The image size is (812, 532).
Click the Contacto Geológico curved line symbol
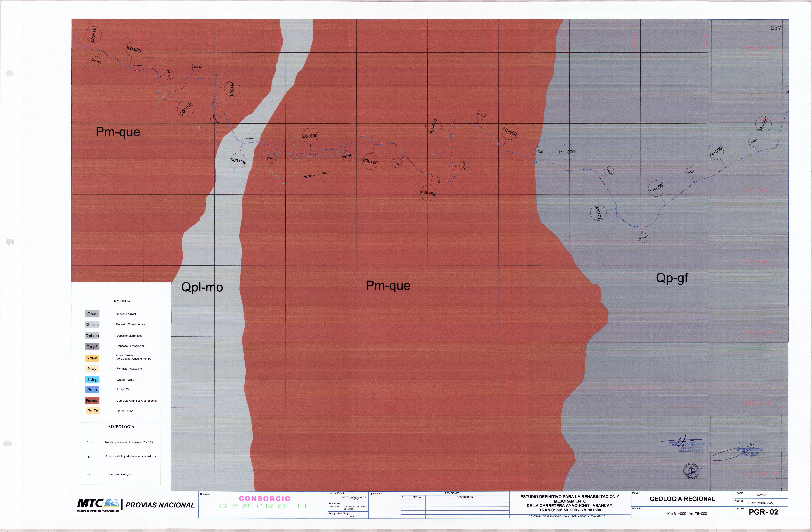pos(90,474)
